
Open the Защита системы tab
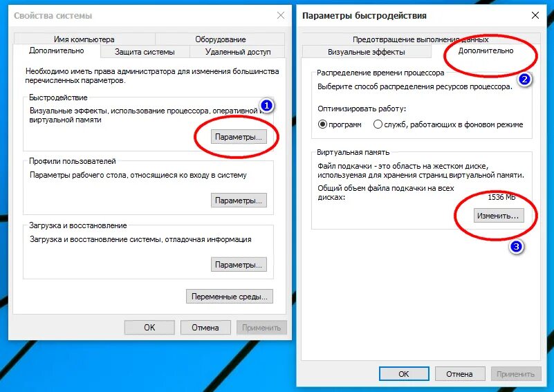[145, 52]
